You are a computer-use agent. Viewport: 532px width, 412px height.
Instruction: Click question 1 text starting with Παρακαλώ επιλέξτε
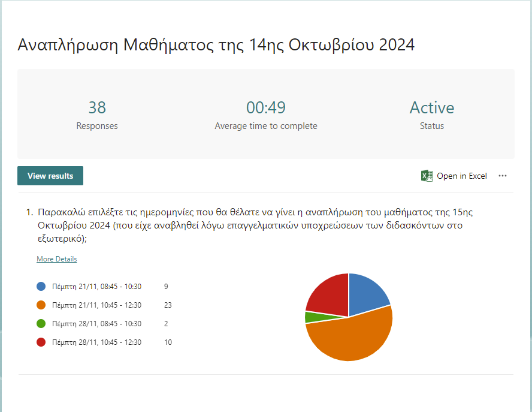(x=255, y=225)
